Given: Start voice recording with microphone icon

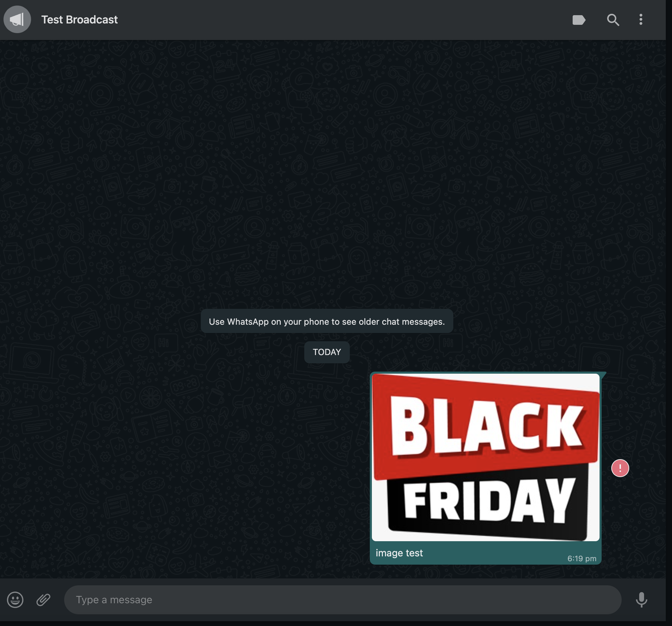Looking at the screenshot, I should (x=641, y=600).
